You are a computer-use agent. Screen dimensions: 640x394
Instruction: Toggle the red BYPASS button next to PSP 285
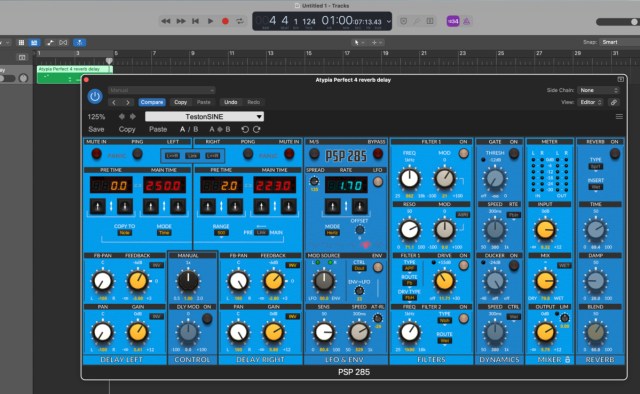pyautogui.click(x=378, y=154)
